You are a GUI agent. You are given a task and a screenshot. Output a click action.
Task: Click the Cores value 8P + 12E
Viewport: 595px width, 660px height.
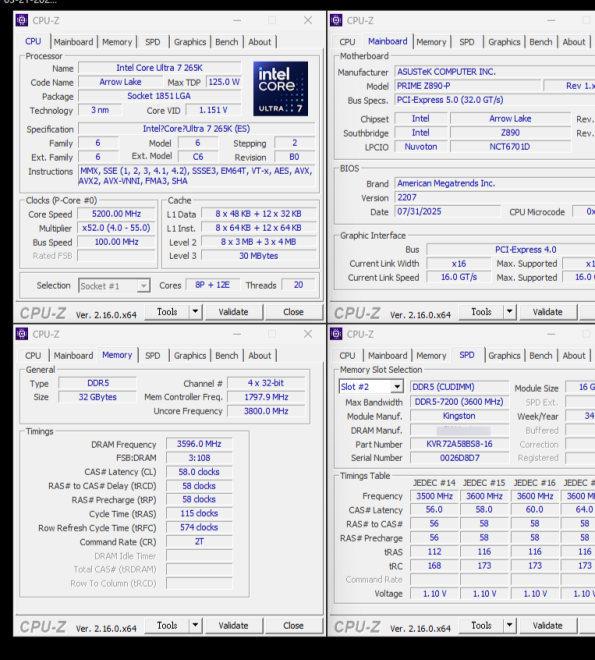click(x=212, y=285)
